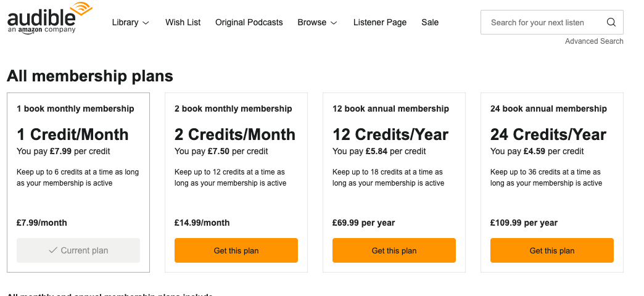
Task: Click Advanced Search link
Action: tap(594, 41)
